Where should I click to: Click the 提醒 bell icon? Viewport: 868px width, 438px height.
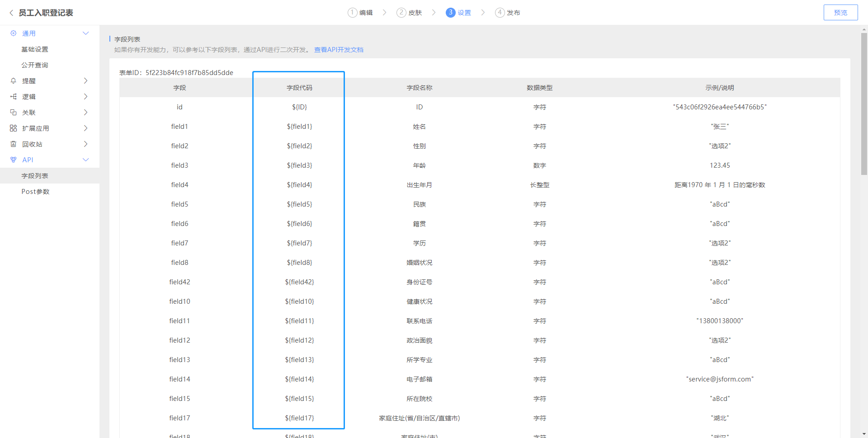pos(14,81)
